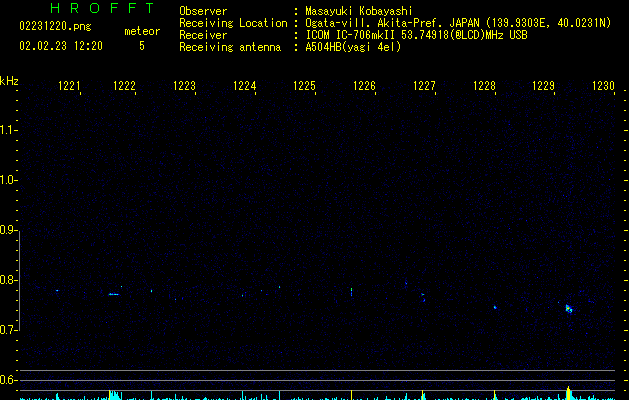The height and width of the screenshot is (400, 629).
Task: Click the meteor count label
Action: point(142,31)
